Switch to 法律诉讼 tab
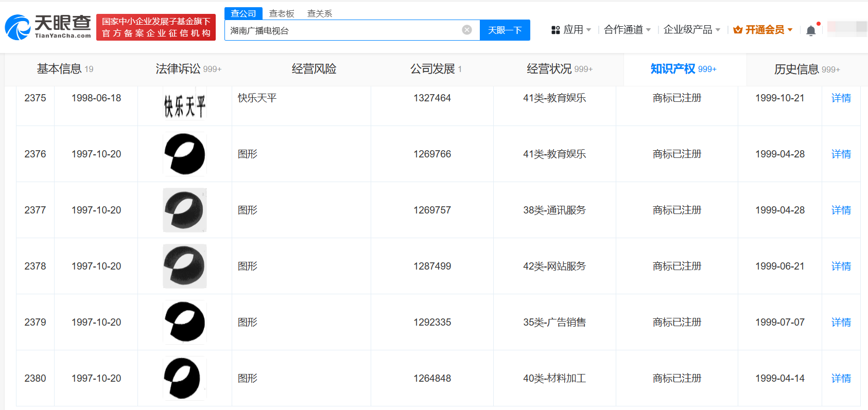Viewport: 868px width, 410px height. [188, 69]
